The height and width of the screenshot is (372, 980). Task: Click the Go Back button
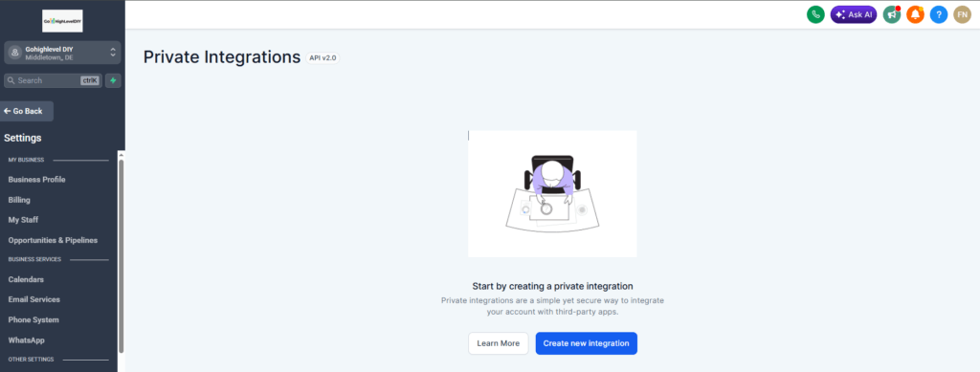[27, 111]
